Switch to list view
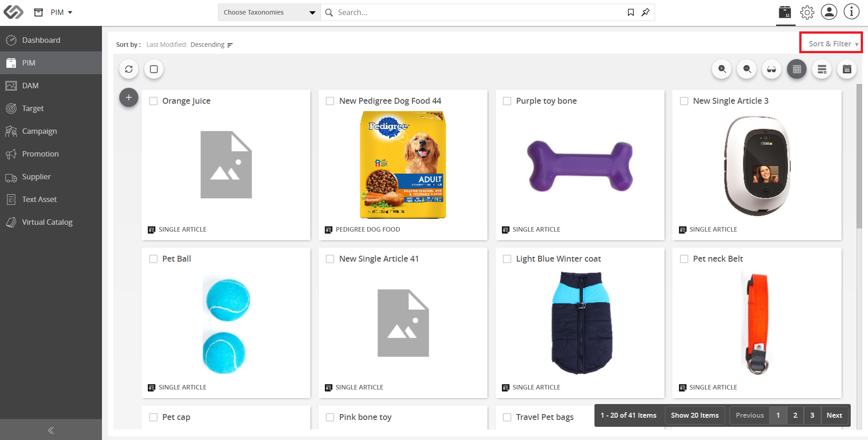 click(822, 69)
